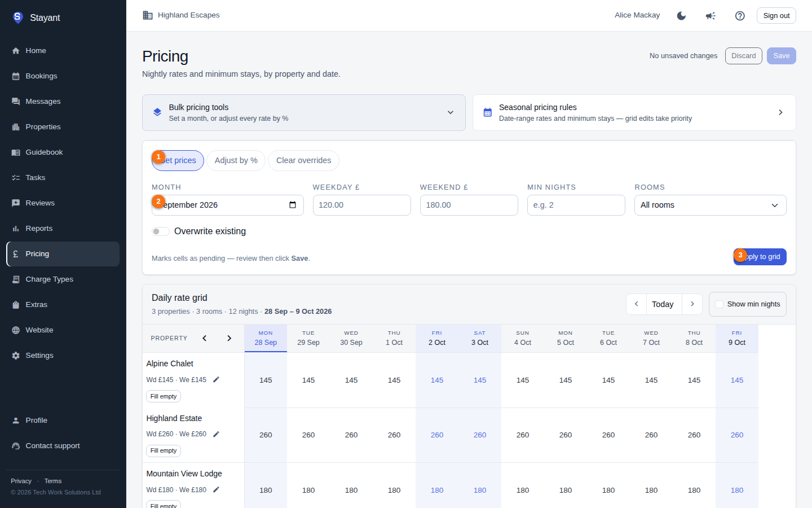Image resolution: width=812 pixels, height=508 pixels.
Task: Open Reports in sidebar
Action: [x=63, y=229]
